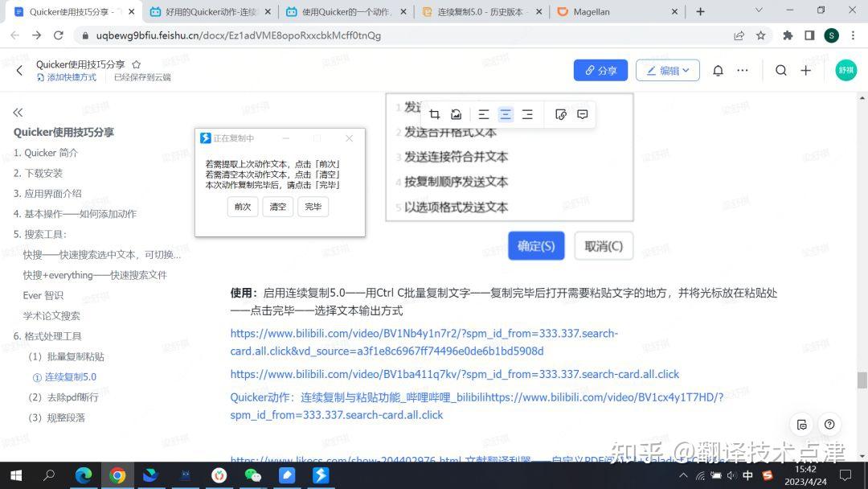
Task: Click the plus icon to create new
Action: pos(806,70)
